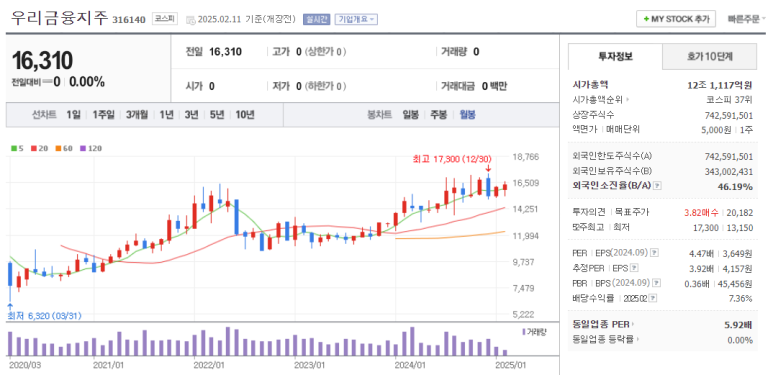The height and width of the screenshot is (375, 773).
Task: Open help icon beside 배당수익률 2025.02
Action: click(653, 298)
